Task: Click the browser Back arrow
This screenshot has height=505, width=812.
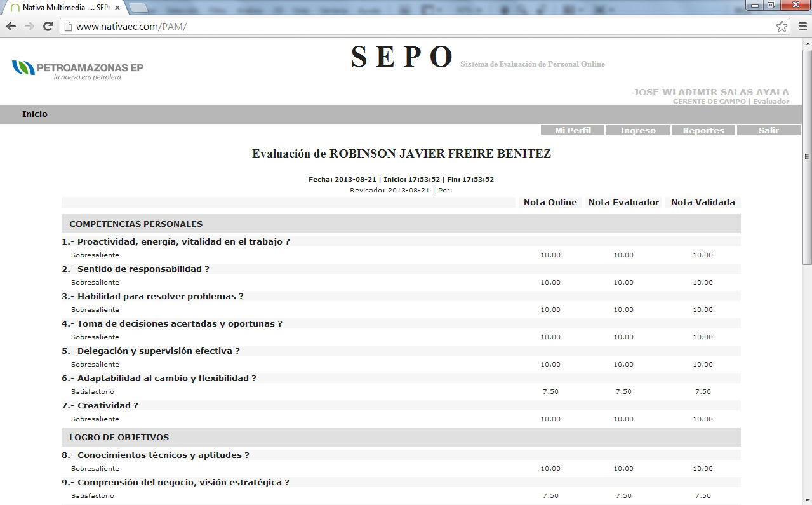Action: tap(11, 26)
